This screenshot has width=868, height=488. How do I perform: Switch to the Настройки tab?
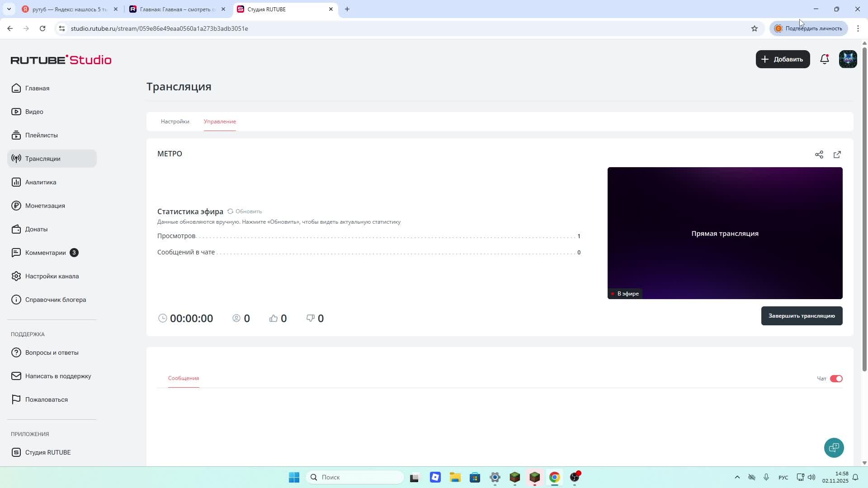pyautogui.click(x=175, y=122)
